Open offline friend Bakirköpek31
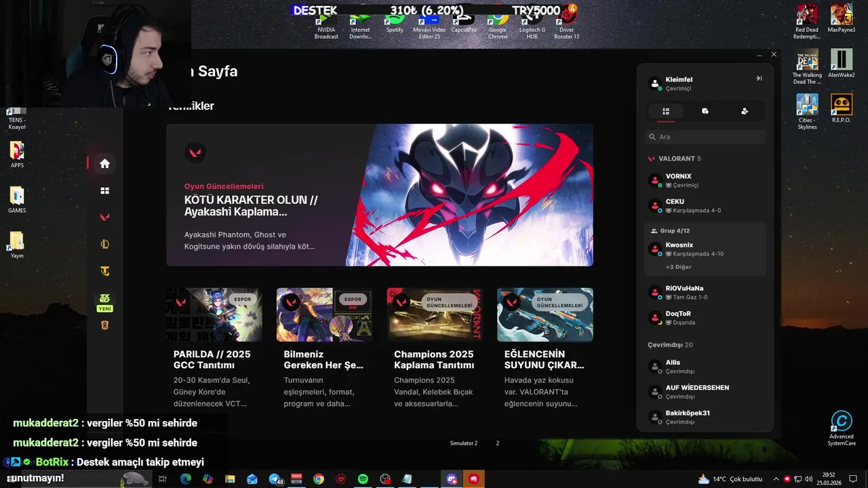 pyautogui.click(x=705, y=417)
